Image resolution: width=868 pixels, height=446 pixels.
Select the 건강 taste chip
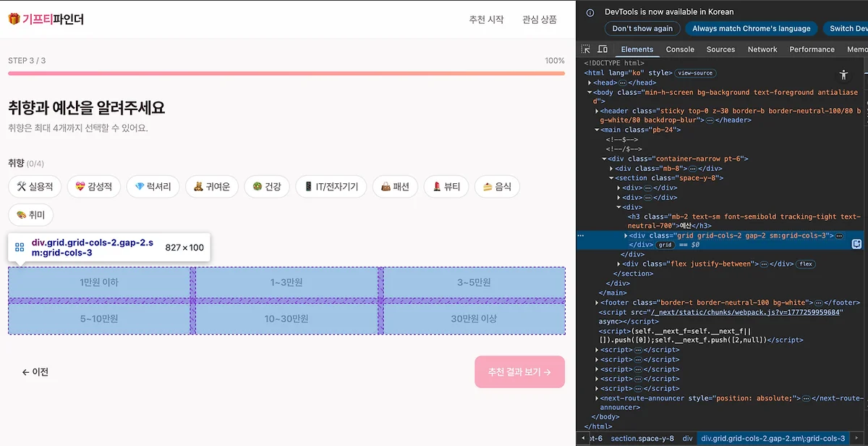266,187
